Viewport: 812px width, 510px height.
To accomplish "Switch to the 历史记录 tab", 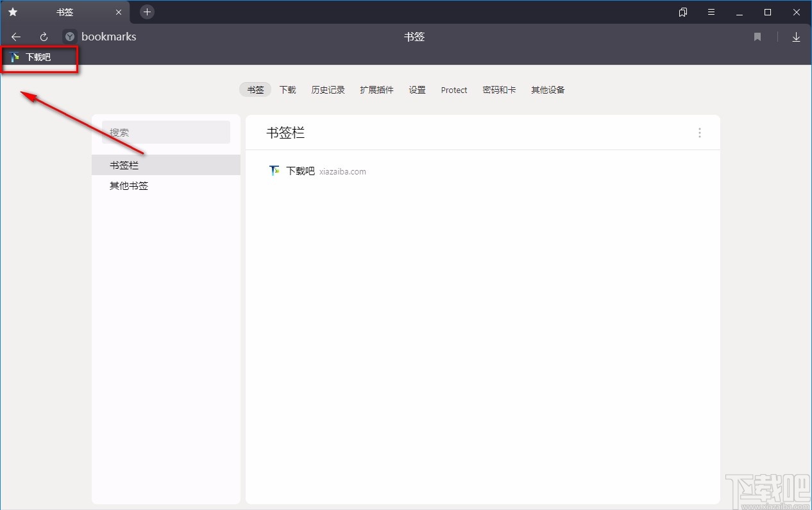I will (328, 90).
